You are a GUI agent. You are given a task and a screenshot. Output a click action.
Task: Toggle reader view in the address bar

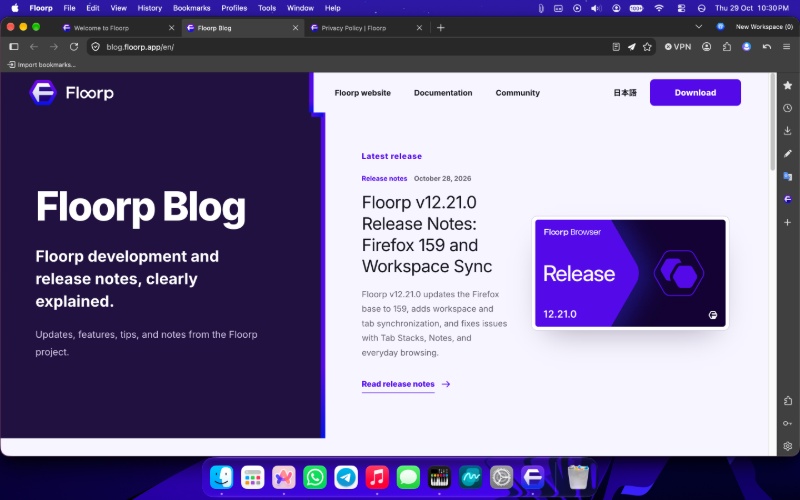click(616, 47)
